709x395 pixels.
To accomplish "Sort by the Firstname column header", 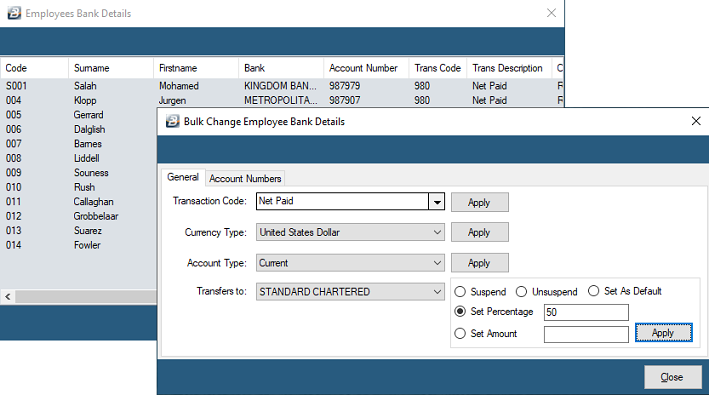I will point(196,68).
